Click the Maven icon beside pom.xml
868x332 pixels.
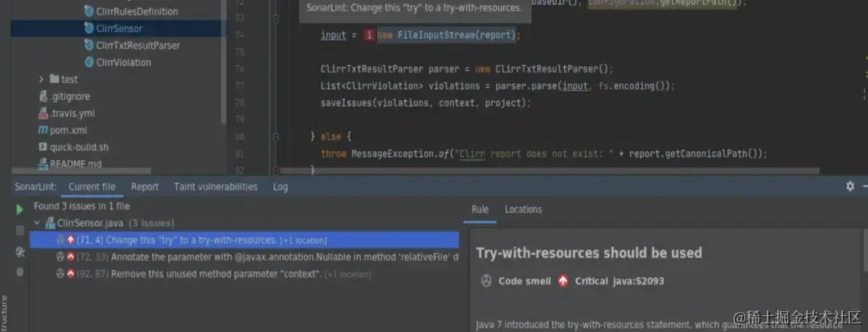coord(43,130)
